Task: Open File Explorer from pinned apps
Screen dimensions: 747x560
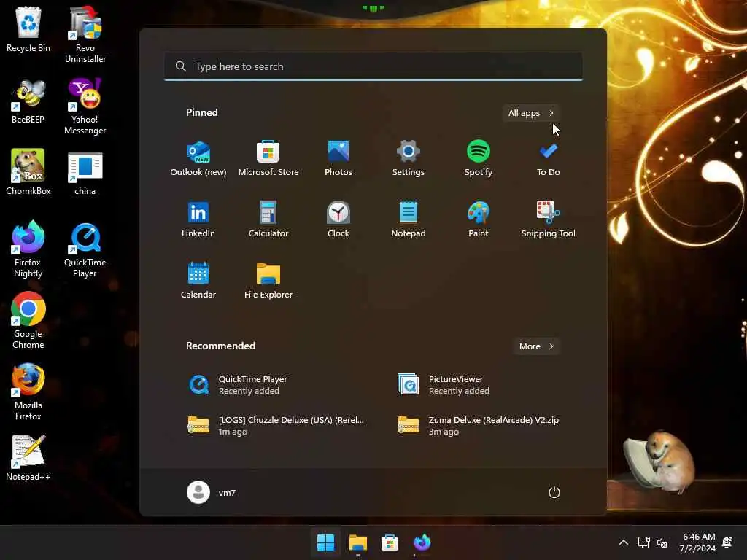Action: coord(268,281)
